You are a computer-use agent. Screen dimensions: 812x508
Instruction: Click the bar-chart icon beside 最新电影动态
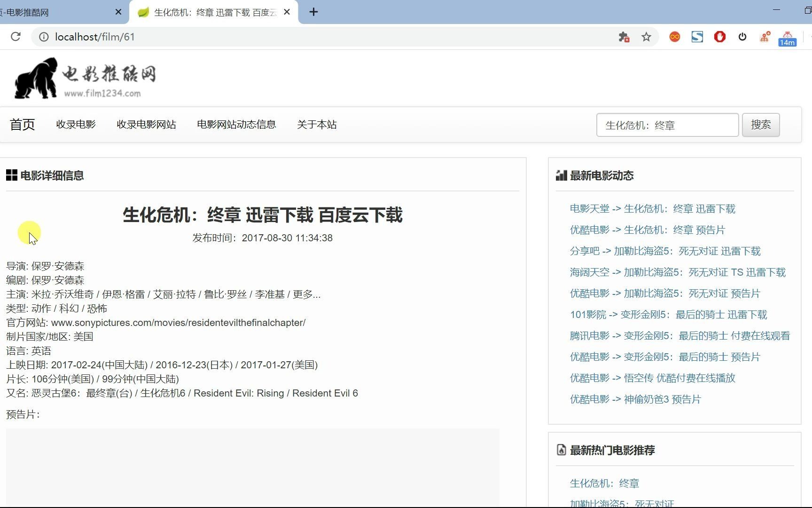click(562, 175)
